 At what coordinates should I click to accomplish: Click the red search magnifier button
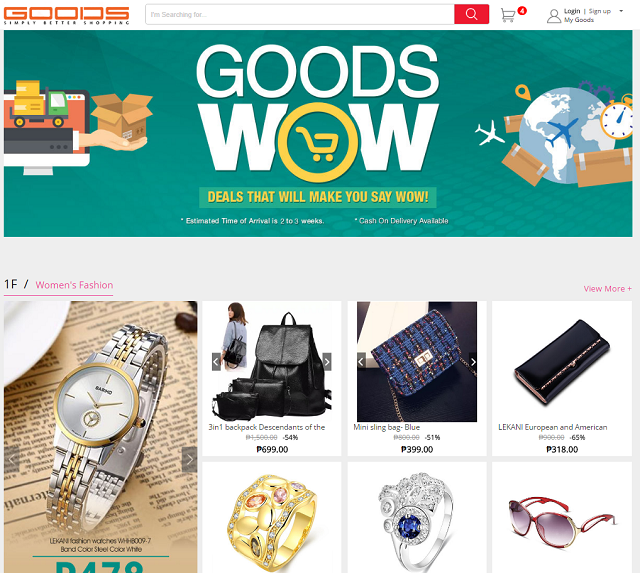[471, 14]
